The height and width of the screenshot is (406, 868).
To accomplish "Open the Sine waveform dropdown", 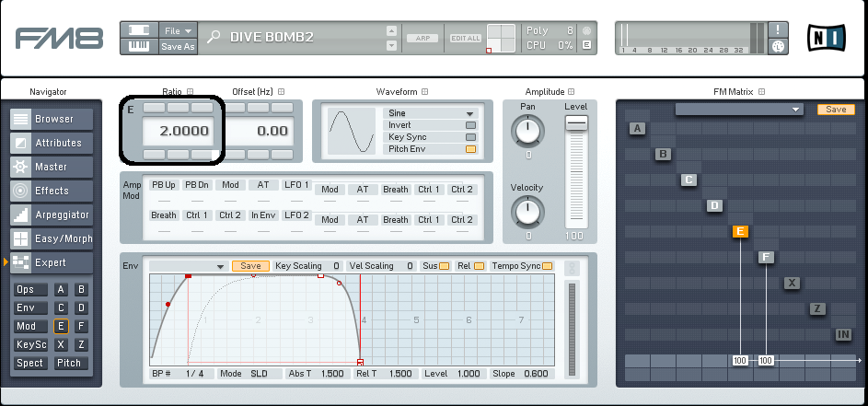I will (430, 113).
